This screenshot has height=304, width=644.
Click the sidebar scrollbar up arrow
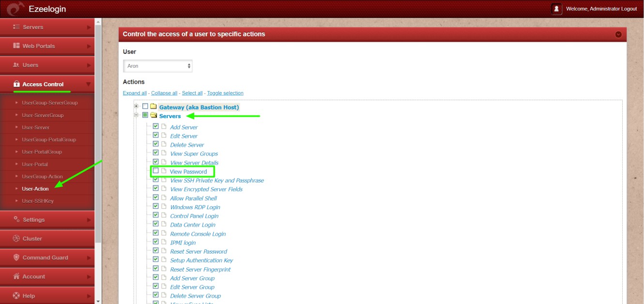click(x=99, y=22)
